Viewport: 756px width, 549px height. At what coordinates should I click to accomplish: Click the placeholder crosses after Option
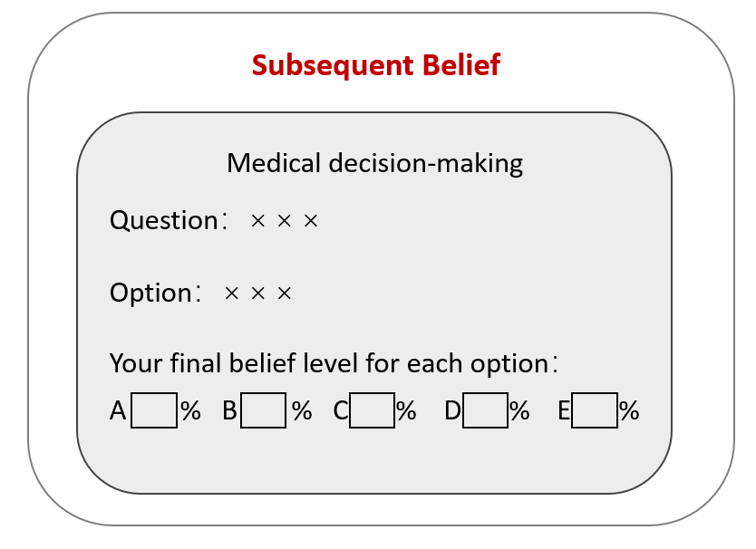coord(259,294)
